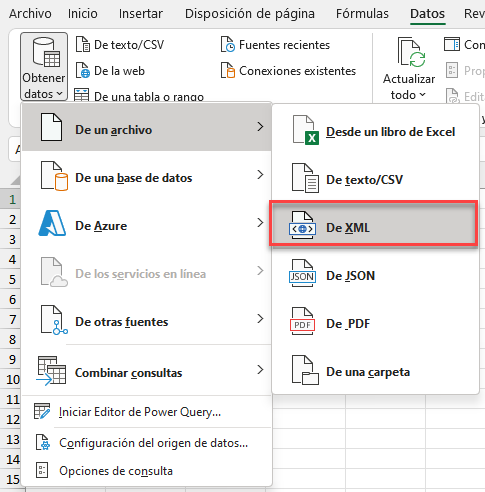Select the De un archivo menu entry
Screen dimensions: 485x492
click(x=146, y=127)
